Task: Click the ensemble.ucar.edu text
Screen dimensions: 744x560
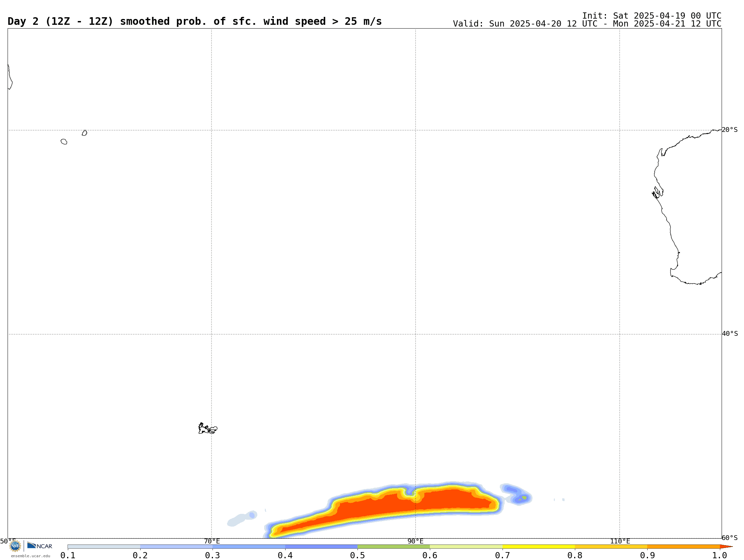Action: [31, 556]
